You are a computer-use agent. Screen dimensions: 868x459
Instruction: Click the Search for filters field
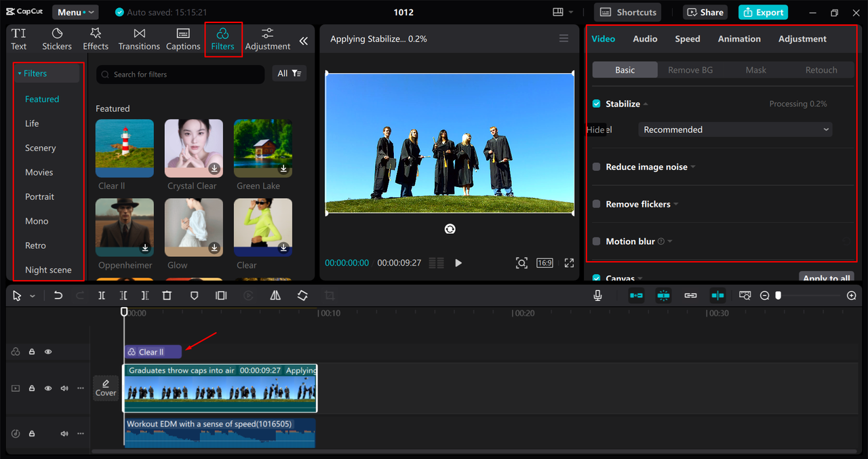180,74
